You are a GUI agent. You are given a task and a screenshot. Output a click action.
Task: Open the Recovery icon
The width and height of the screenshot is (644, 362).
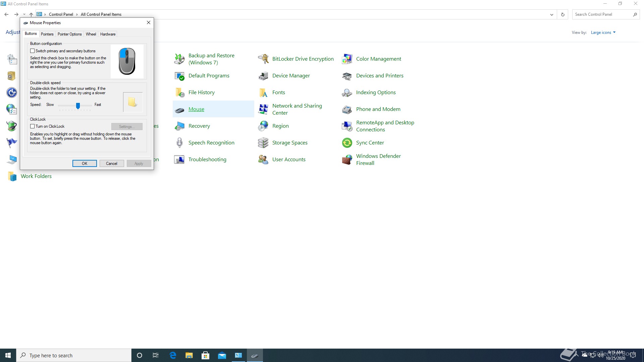click(179, 126)
